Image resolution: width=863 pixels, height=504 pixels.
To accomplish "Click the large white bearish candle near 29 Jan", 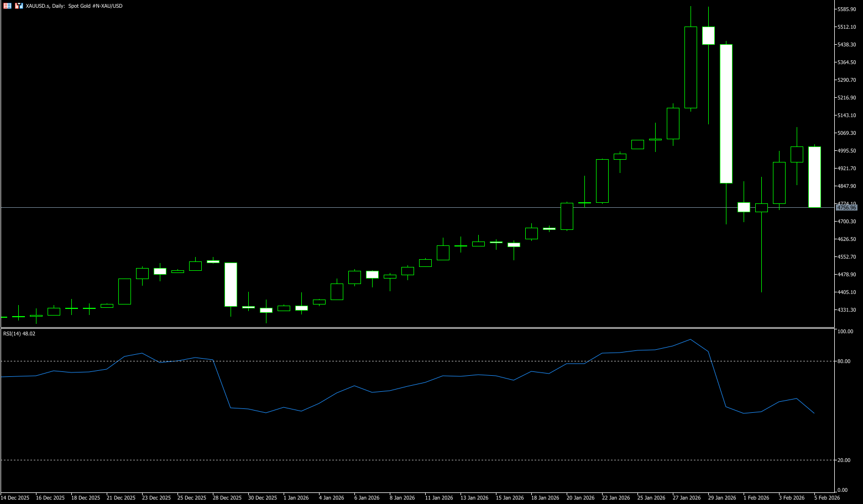I will tap(726, 113).
